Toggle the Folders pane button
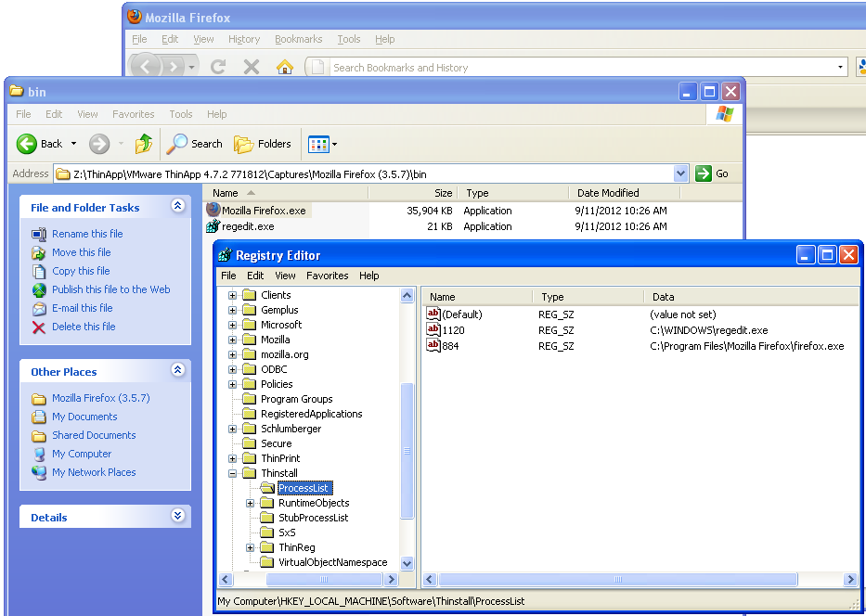This screenshot has width=866, height=616. click(263, 144)
